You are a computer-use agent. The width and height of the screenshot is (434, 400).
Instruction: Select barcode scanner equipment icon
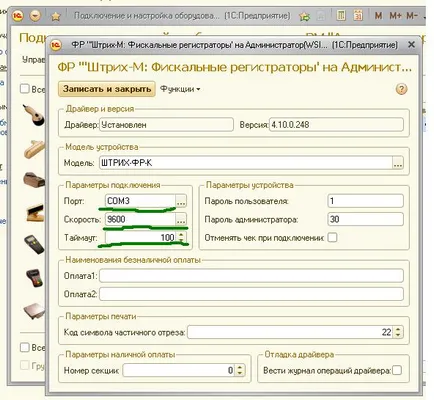(x=34, y=115)
